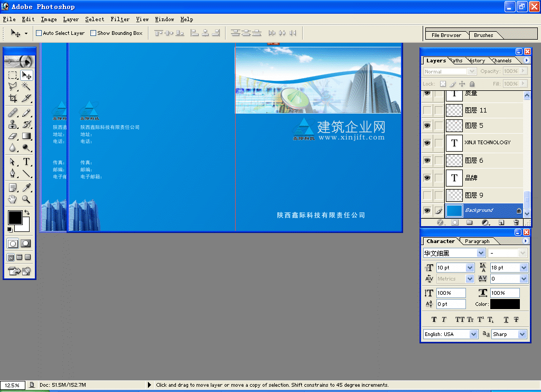Choose the Slice tool
This screenshot has height=392, width=541.
26,98
